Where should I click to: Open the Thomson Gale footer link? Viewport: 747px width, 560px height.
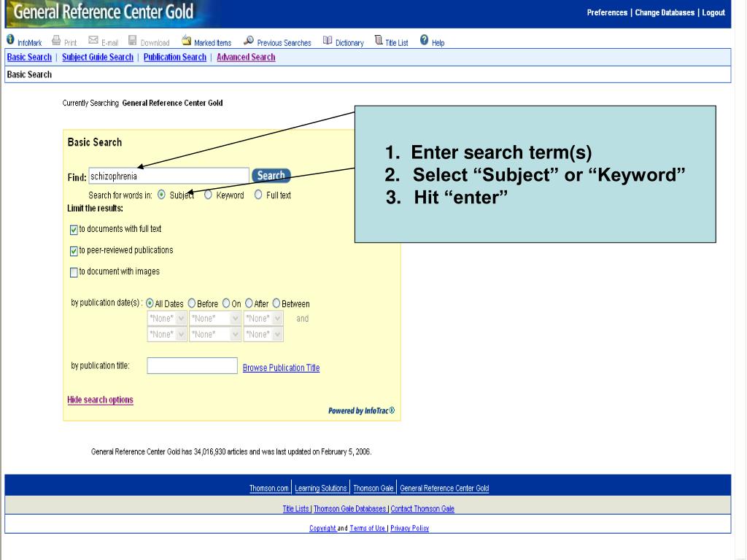click(x=373, y=488)
